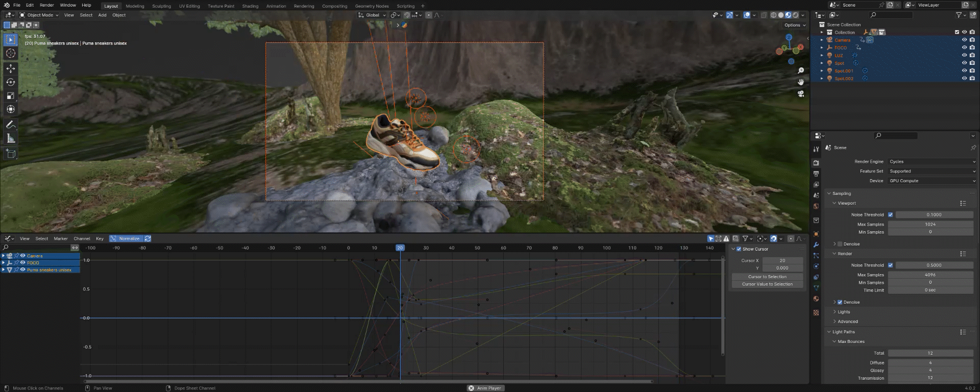Viewport: 980px width, 392px height.
Task: Select the Scale tool
Action: tap(11, 95)
